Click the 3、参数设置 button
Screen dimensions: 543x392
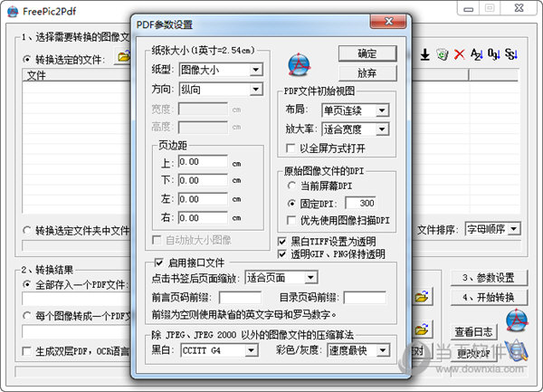tap(489, 278)
